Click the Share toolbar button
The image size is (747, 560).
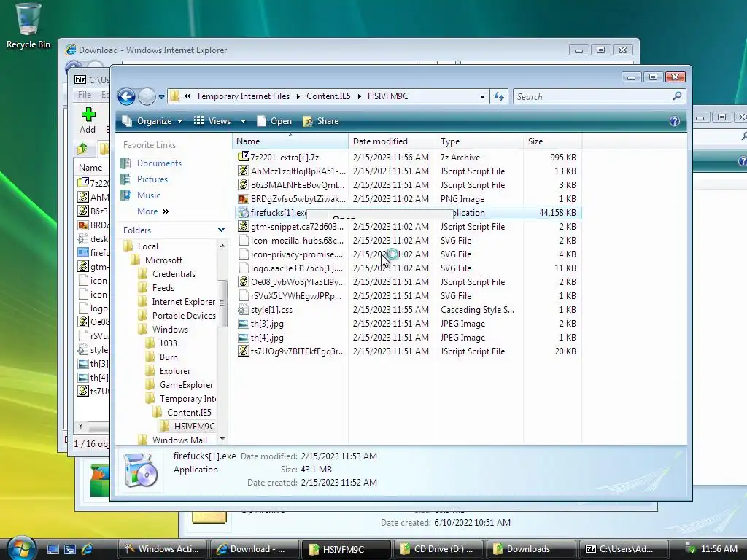coord(321,121)
